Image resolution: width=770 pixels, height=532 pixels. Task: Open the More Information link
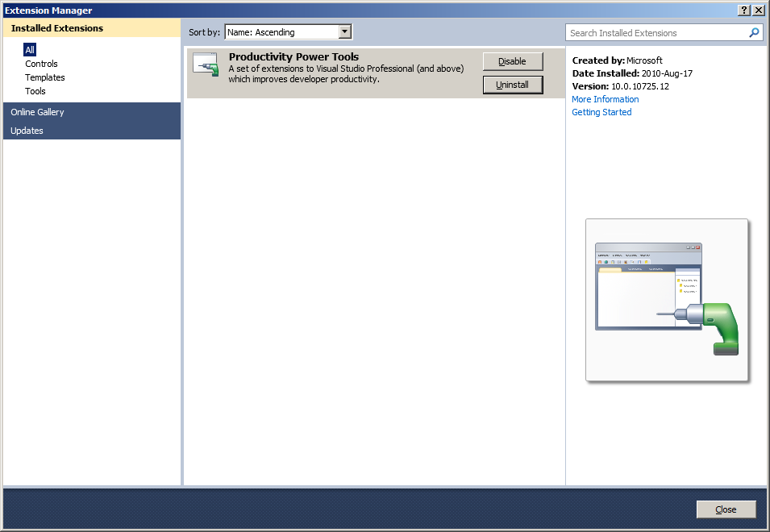605,99
